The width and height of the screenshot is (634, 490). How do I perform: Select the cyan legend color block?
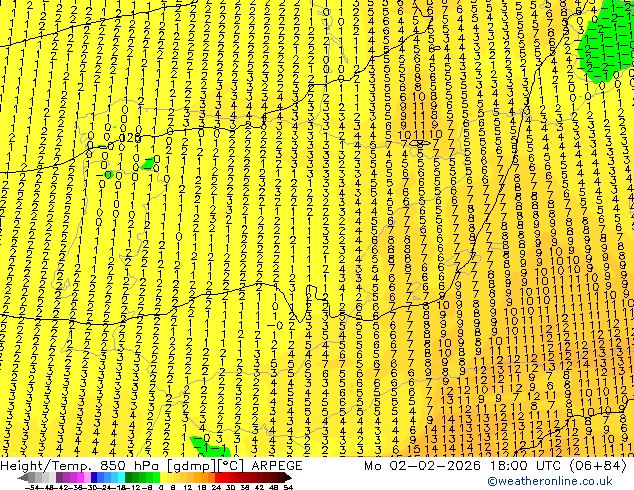coord(121,478)
